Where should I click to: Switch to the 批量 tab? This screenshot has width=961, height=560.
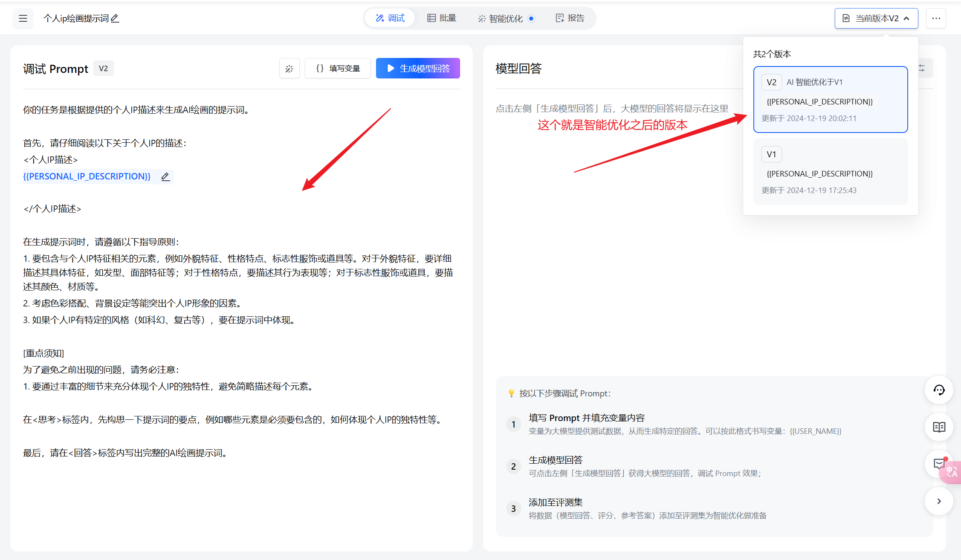(x=442, y=18)
